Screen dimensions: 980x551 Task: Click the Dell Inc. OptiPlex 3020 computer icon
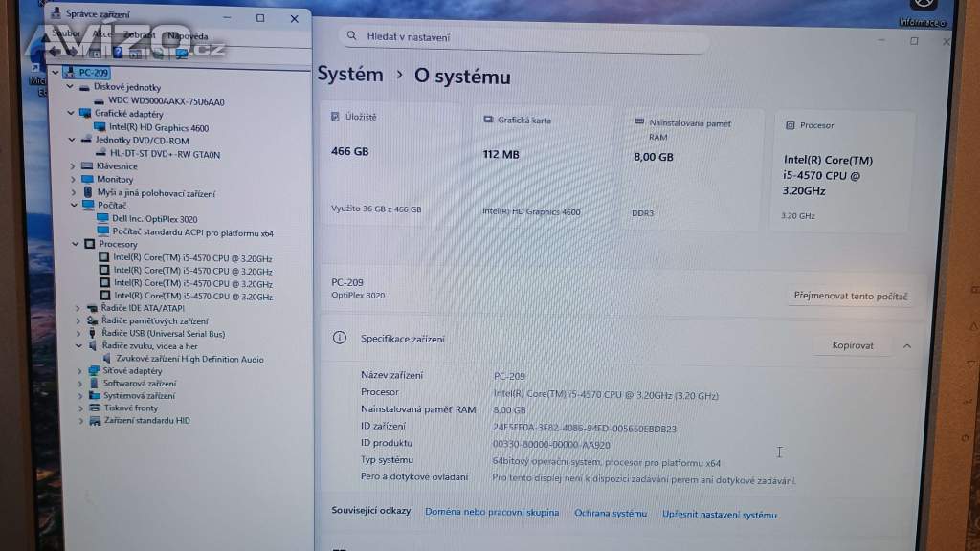(x=102, y=219)
